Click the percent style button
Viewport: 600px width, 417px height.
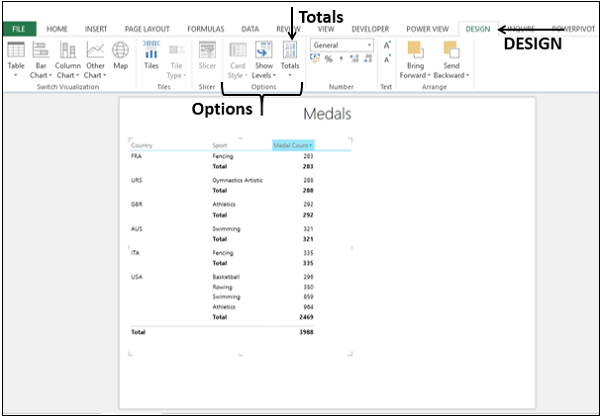click(x=328, y=59)
